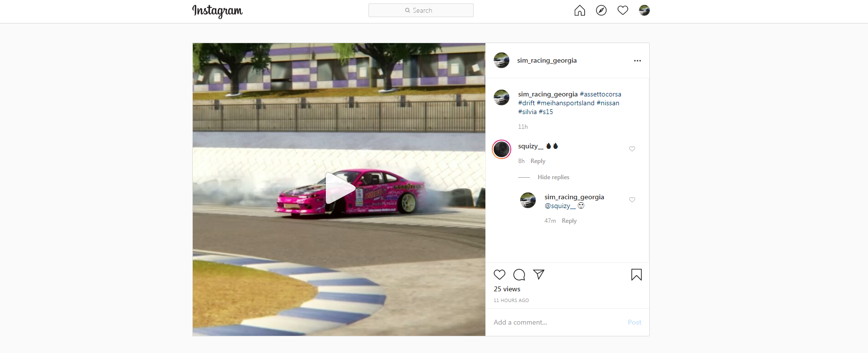
Task: Open the post's three-dot options menu
Action: (x=637, y=61)
